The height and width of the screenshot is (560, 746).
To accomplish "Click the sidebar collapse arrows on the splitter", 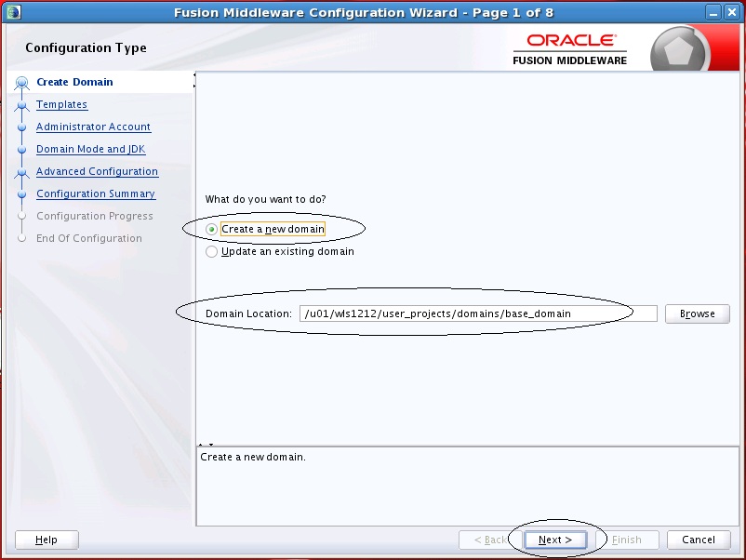I will pyautogui.click(x=194, y=80).
